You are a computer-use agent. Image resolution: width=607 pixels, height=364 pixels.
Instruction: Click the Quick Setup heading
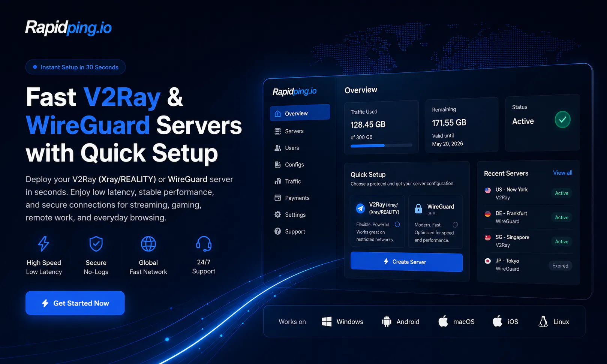click(368, 174)
